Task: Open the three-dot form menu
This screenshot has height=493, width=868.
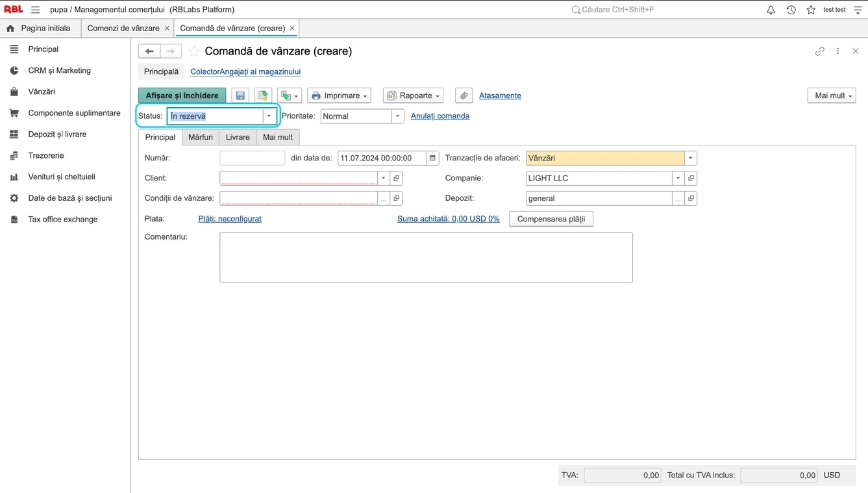Action: 837,51
